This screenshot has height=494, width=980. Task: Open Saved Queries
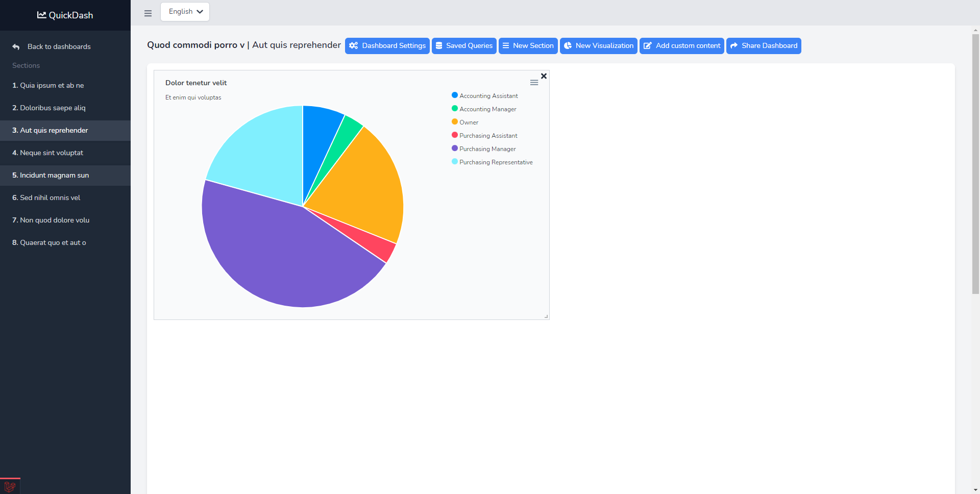tap(463, 46)
